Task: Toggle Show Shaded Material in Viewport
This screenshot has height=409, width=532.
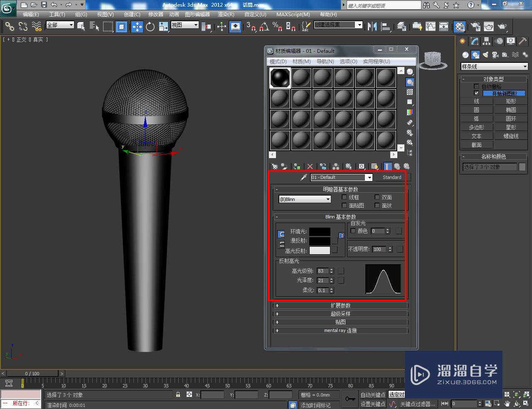Action: pyautogui.click(x=374, y=166)
